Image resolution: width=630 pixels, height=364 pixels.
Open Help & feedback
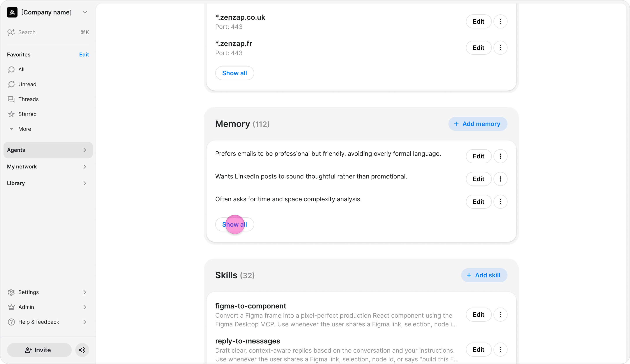coord(48,322)
